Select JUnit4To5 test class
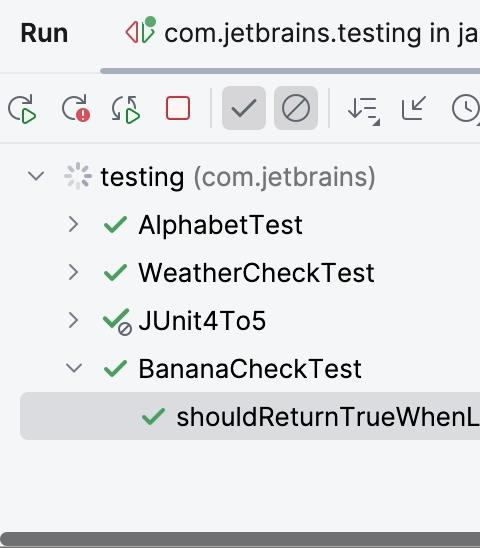This screenshot has height=548, width=480. pos(202,320)
